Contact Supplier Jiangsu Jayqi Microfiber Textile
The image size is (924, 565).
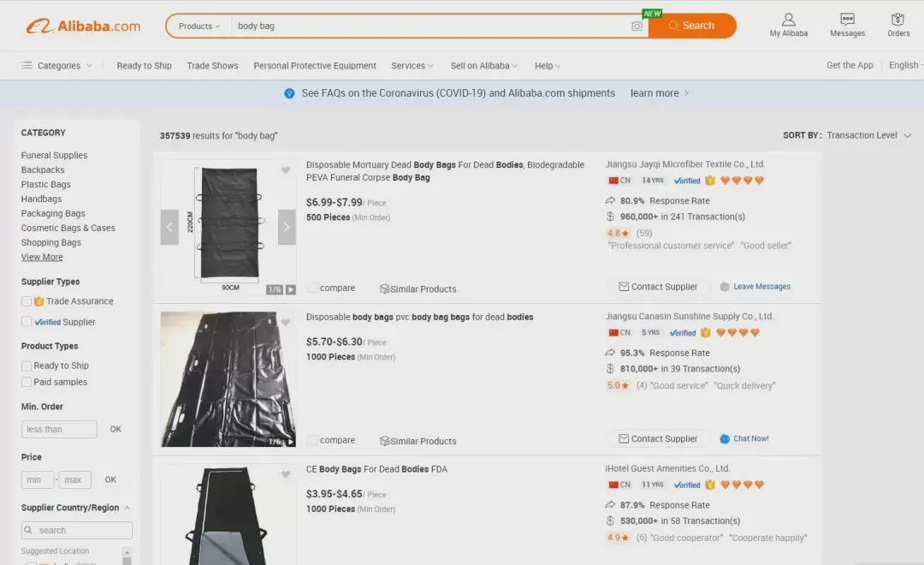658,287
